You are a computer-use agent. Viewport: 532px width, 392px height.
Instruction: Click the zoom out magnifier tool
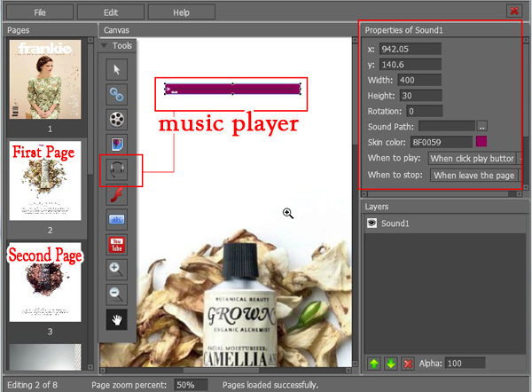pos(117,294)
